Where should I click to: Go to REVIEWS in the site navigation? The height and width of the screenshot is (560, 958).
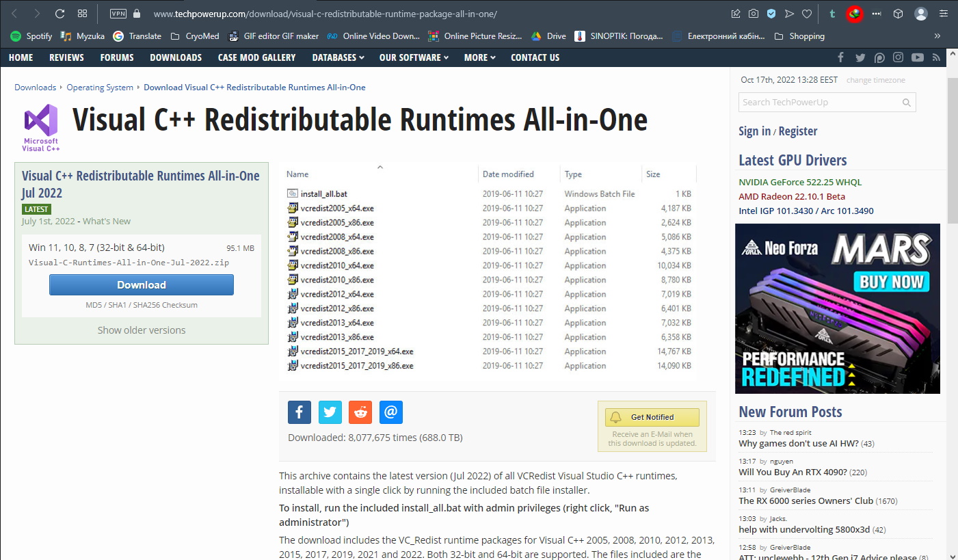pos(66,57)
